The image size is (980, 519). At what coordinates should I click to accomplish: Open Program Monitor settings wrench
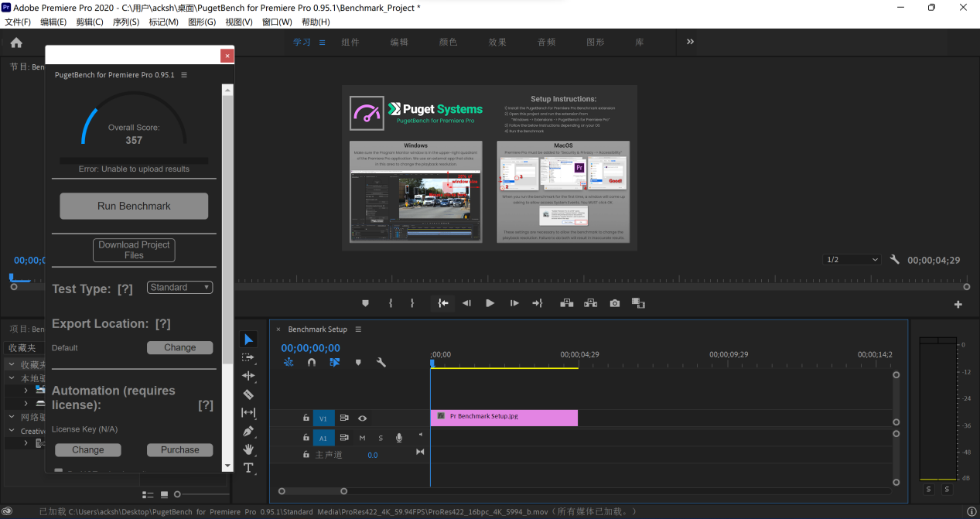[895, 260]
